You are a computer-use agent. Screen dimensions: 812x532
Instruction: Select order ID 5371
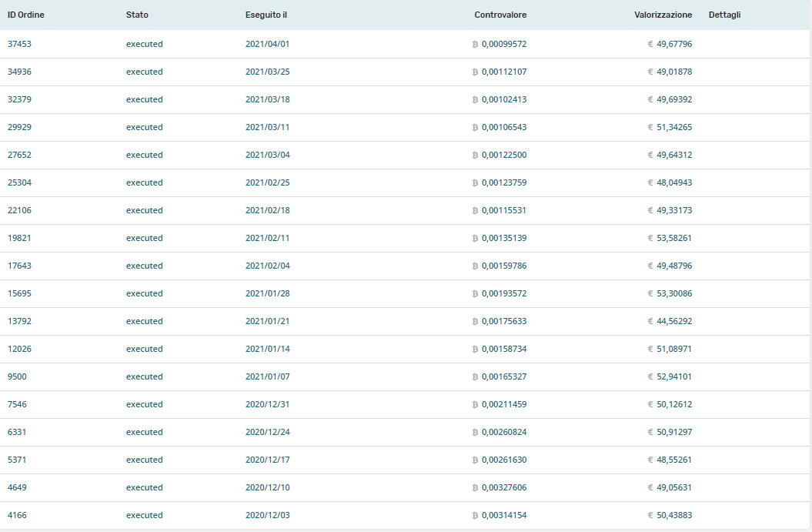(x=17, y=460)
